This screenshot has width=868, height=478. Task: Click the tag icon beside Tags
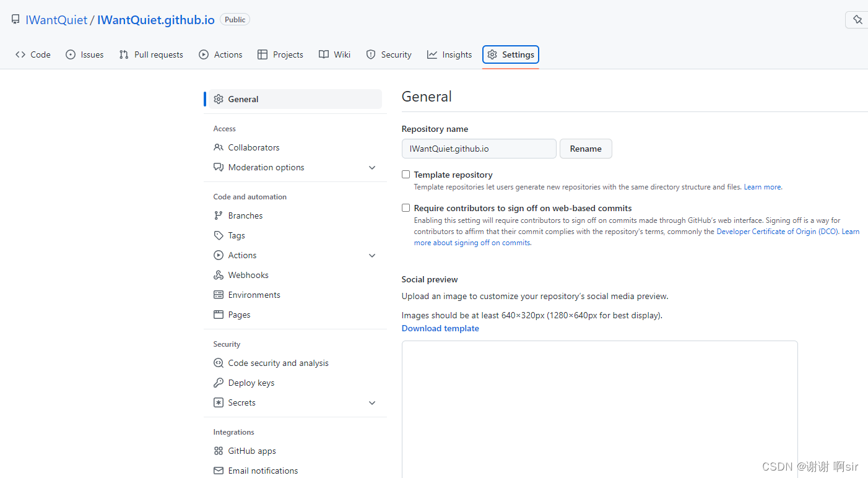point(219,235)
